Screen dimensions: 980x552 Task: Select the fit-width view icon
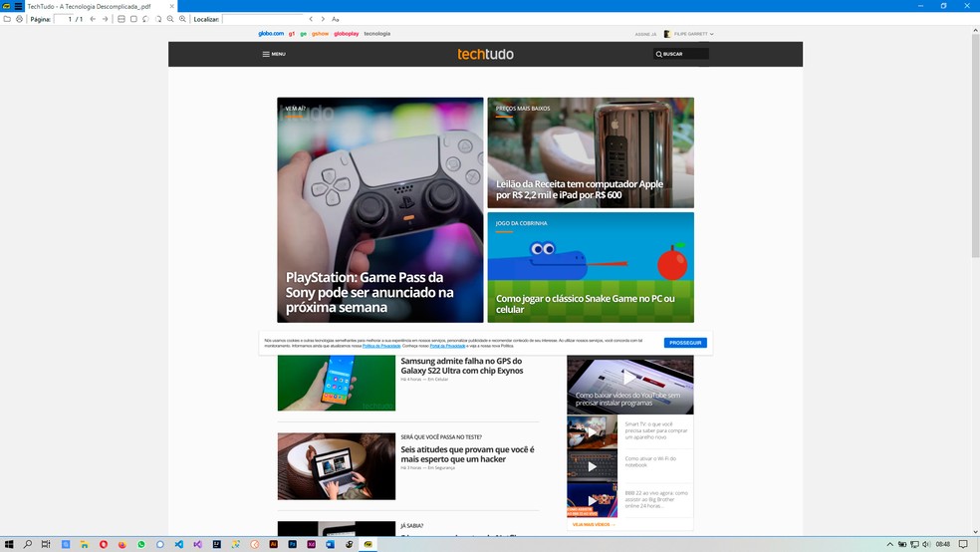tap(122, 19)
